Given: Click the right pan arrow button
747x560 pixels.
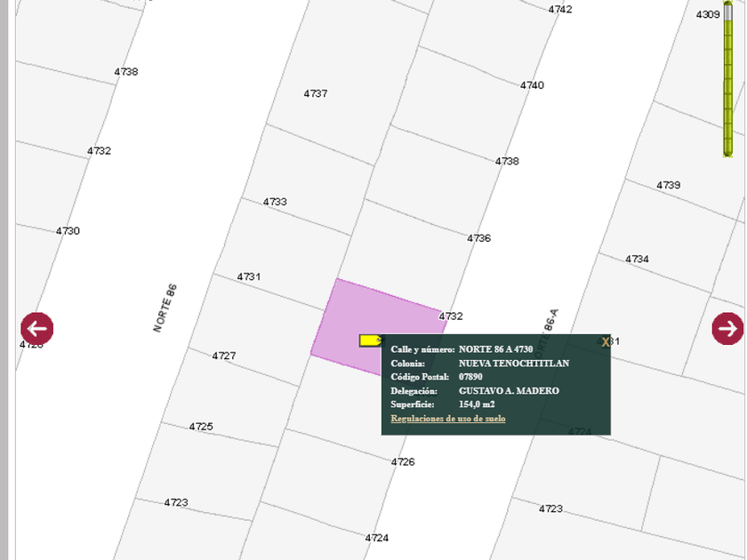Looking at the screenshot, I should 727,328.
